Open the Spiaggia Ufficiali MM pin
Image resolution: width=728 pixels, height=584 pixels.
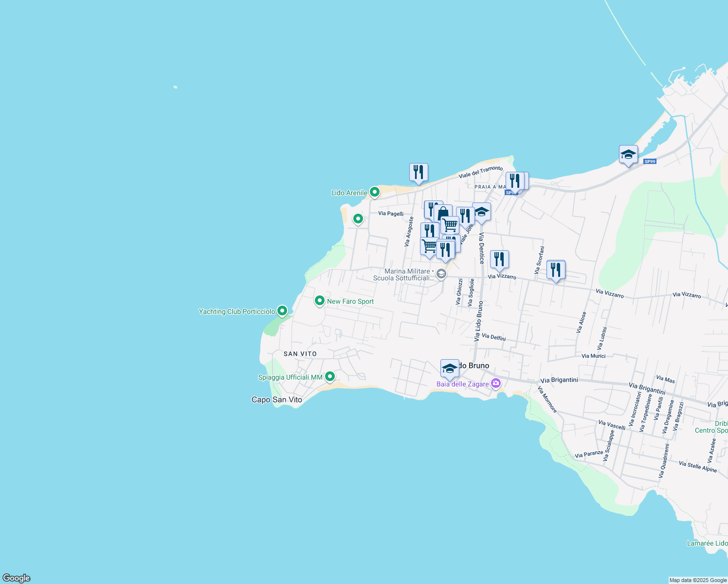330,377
